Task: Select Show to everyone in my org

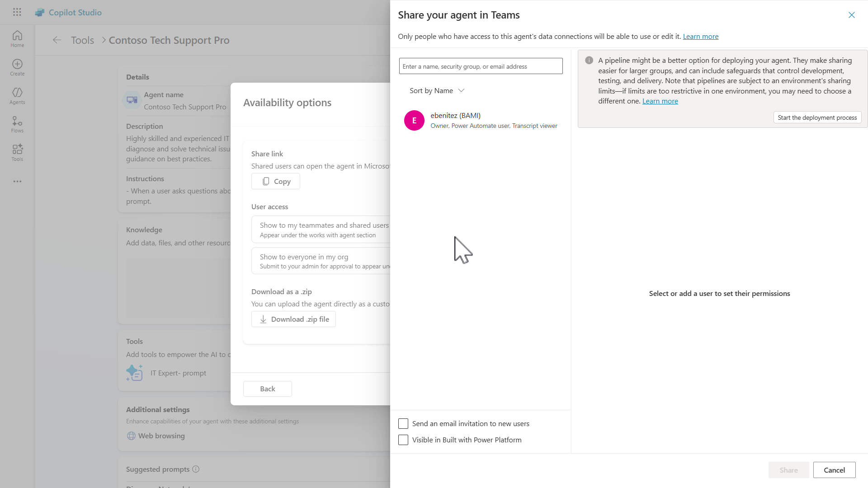Action: [x=321, y=261]
